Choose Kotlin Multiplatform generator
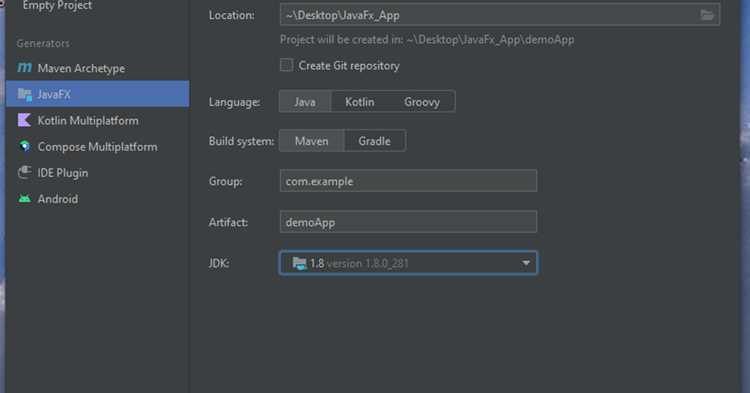The image size is (750, 393). click(88, 120)
